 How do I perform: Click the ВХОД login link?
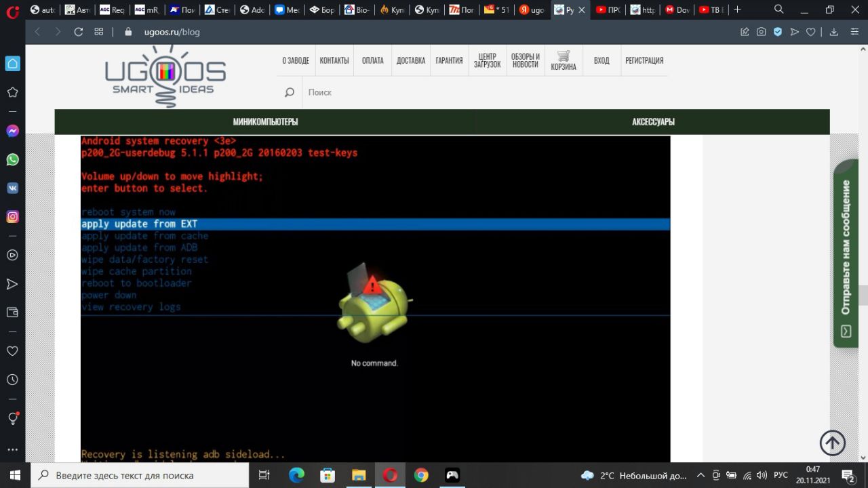tap(601, 60)
